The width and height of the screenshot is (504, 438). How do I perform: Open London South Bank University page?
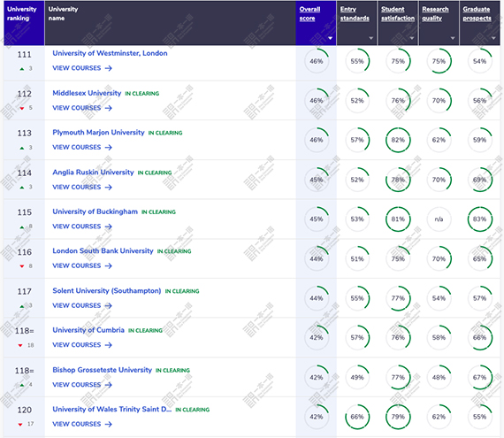[x=103, y=250]
